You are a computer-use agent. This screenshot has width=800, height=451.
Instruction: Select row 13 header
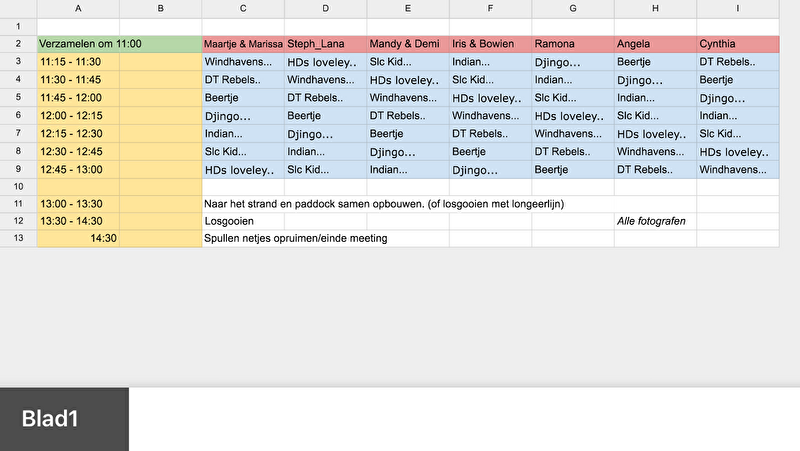point(18,238)
